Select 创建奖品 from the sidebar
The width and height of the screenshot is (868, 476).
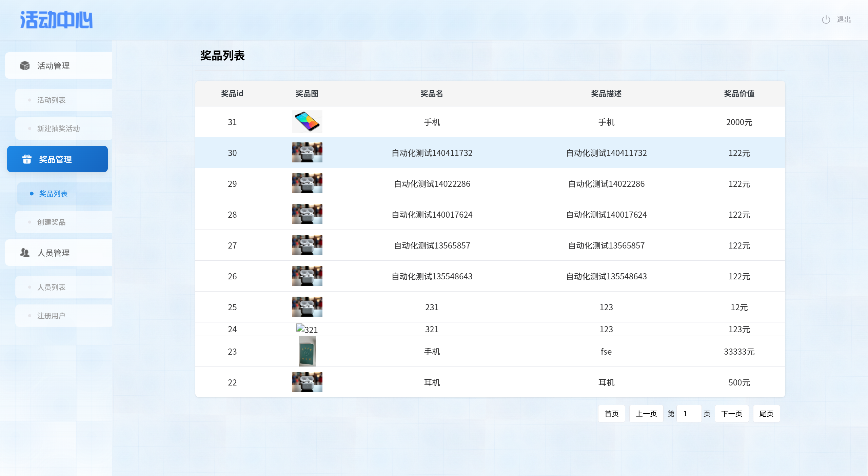[52, 222]
